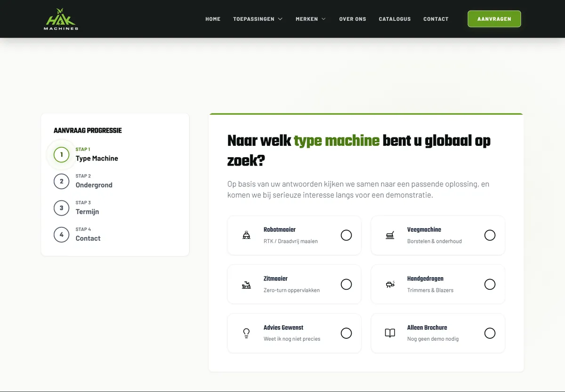The width and height of the screenshot is (565, 392).
Task: Click 'Borstelen & onderhoud' subtitle
Action: pyautogui.click(x=435, y=241)
